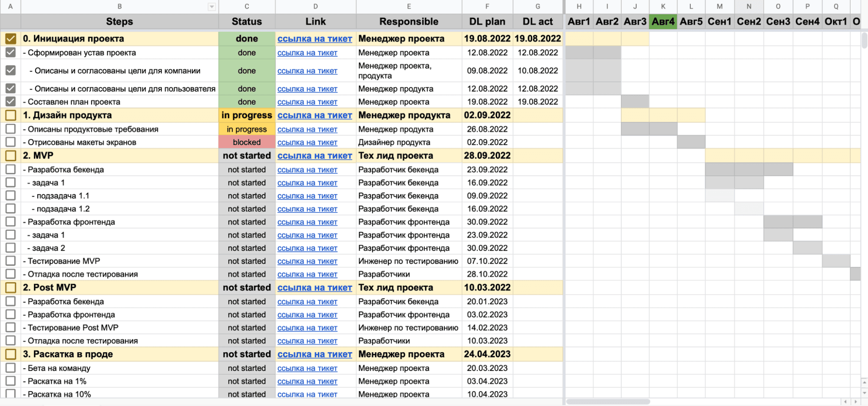Check the '2. Post MVP' section checkbox
This screenshot has height=406, width=868.
pos(11,287)
